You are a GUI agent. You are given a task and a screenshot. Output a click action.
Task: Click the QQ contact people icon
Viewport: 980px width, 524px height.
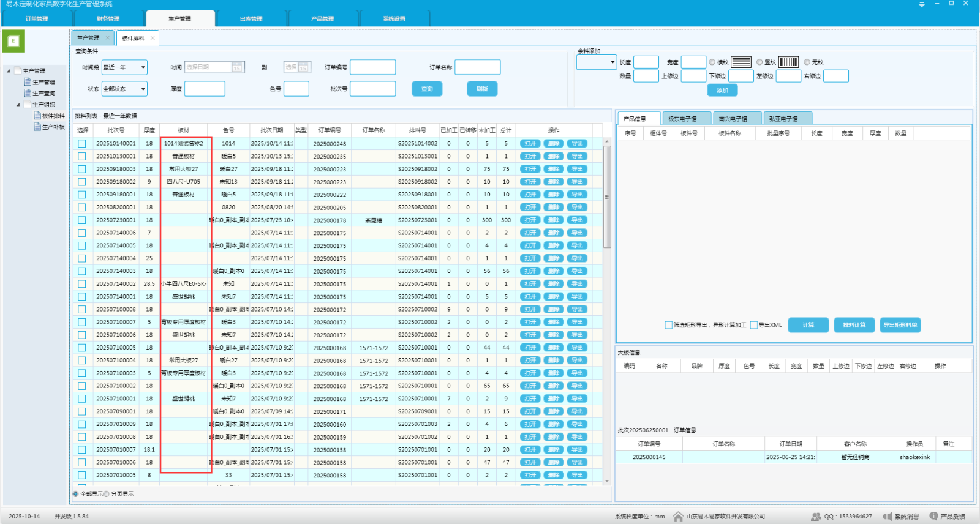click(x=816, y=517)
